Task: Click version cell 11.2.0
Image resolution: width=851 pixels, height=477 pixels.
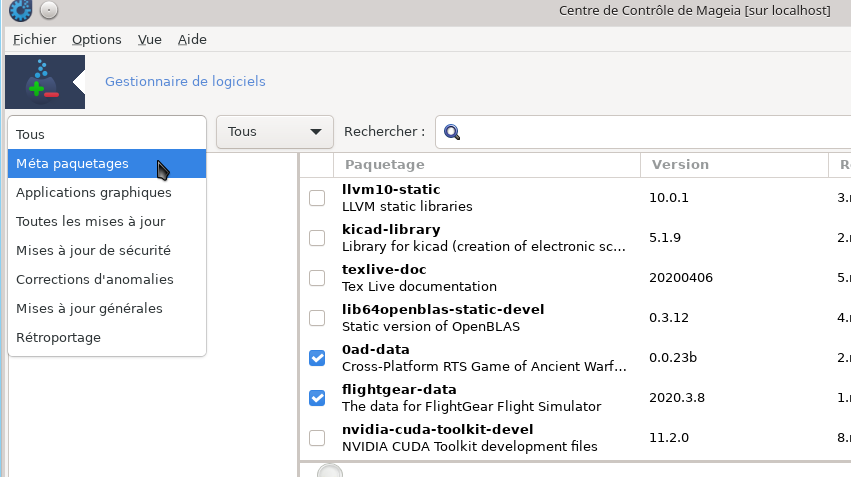Action: pos(669,437)
